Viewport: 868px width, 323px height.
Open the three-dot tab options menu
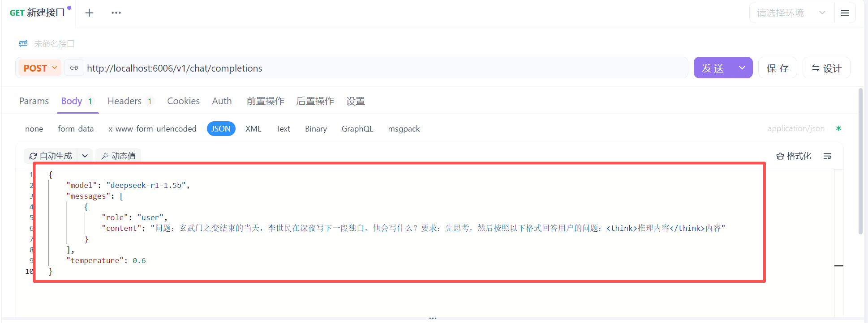click(x=116, y=13)
